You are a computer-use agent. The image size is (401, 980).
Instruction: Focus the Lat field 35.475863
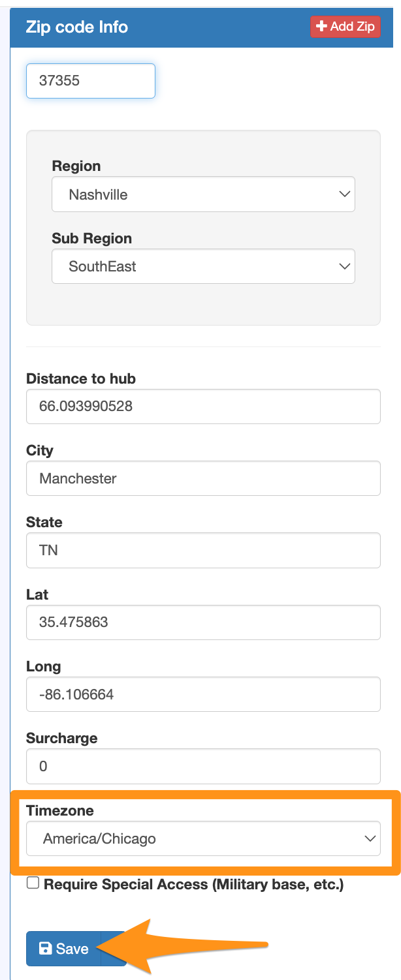point(203,622)
